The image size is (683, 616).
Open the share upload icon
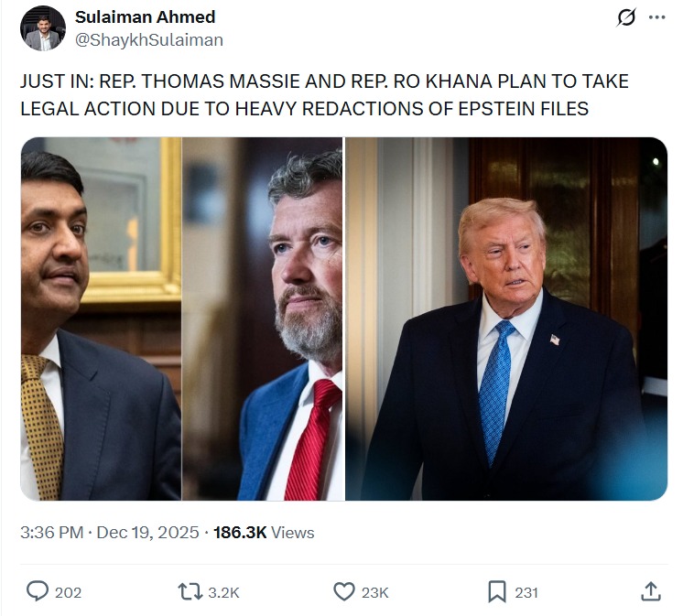[651, 591]
